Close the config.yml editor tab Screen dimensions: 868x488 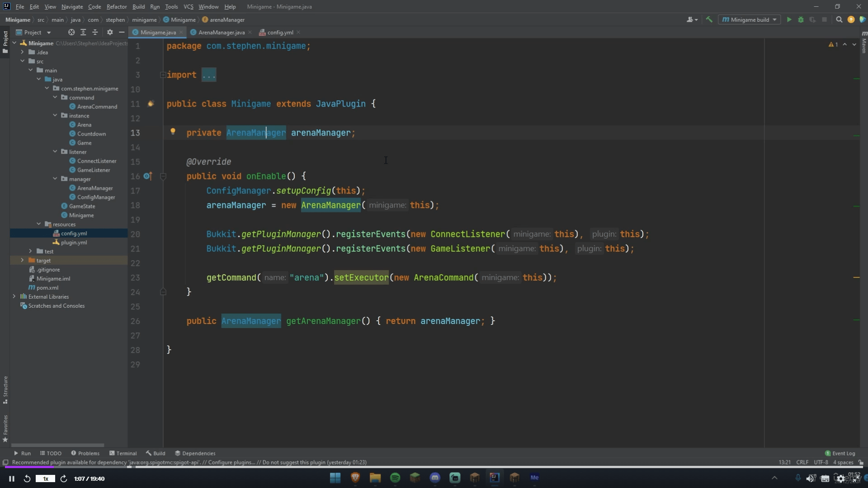[298, 32]
